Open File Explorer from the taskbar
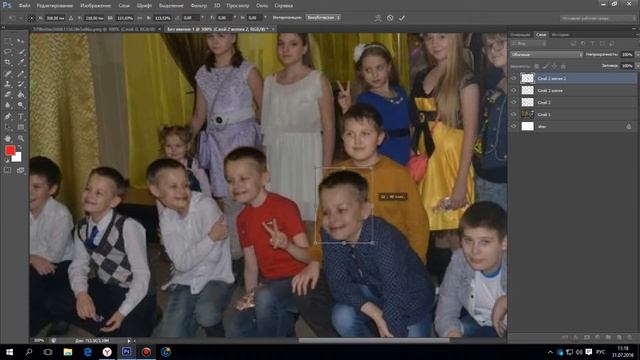The image size is (640, 360). point(68,352)
